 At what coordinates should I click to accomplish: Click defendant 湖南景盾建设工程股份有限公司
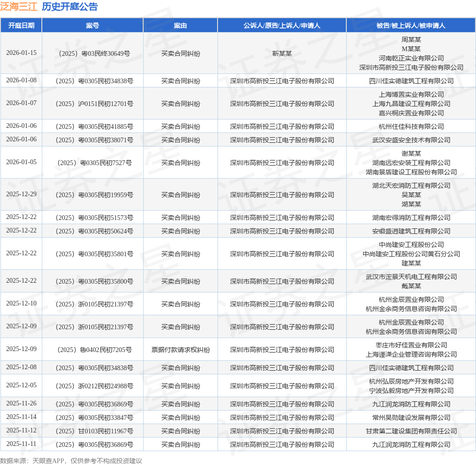411,172
